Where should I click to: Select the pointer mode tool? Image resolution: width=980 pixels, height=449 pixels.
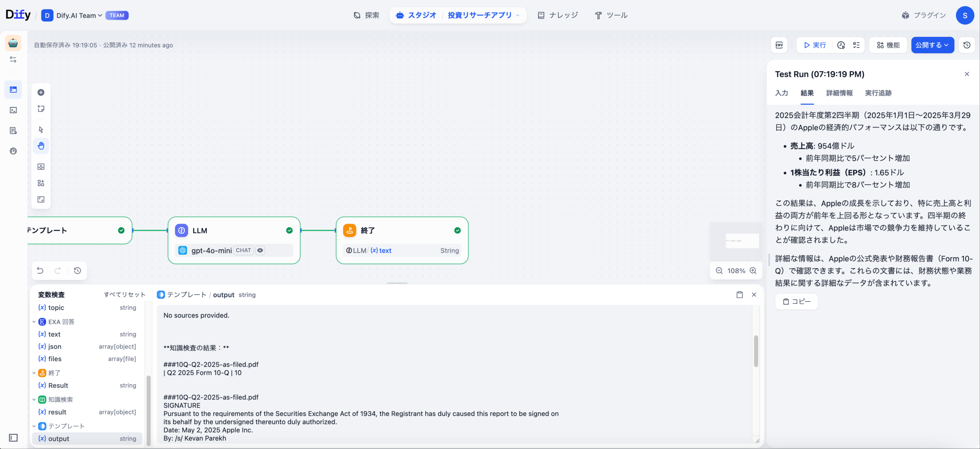coord(41,129)
